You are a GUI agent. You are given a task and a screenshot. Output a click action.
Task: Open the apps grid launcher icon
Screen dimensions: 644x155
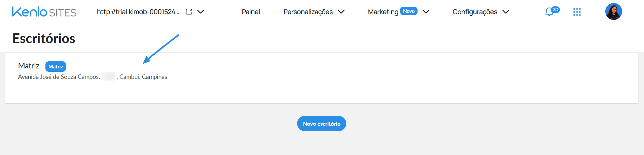[577, 12]
